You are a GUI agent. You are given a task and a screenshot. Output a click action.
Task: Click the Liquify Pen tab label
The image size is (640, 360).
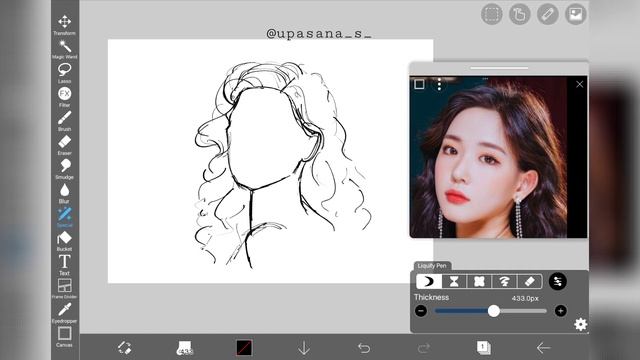[x=432, y=266]
